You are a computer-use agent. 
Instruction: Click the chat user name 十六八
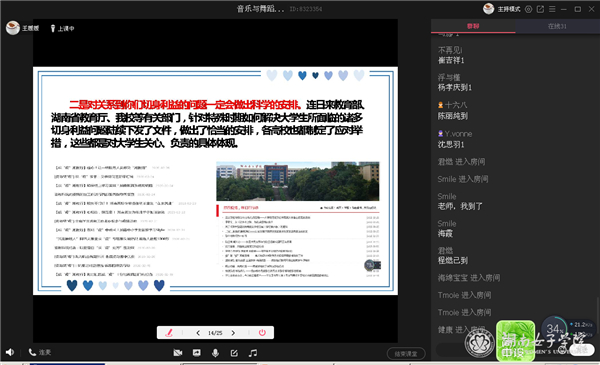pyautogui.click(x=456, y=105)
